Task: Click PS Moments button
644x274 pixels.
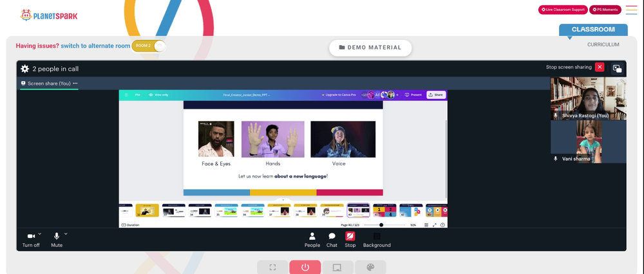Action: [x=605, y=10]
